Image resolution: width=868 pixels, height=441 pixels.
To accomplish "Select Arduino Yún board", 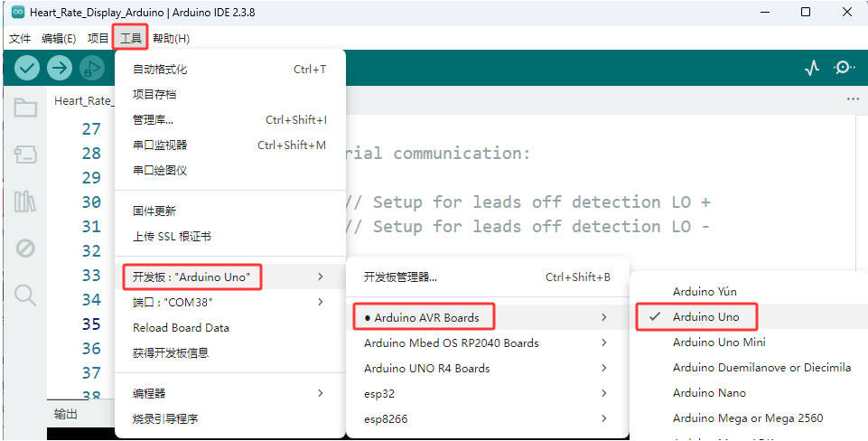I will tap(749, 291).
